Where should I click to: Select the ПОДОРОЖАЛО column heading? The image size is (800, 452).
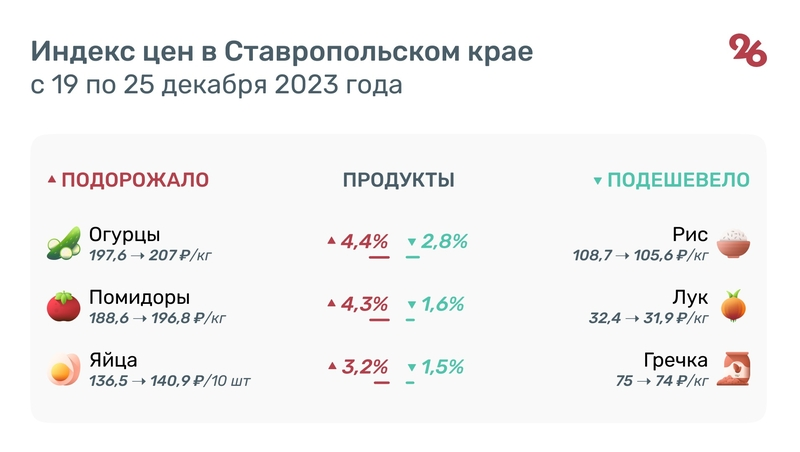pos(135,180)
